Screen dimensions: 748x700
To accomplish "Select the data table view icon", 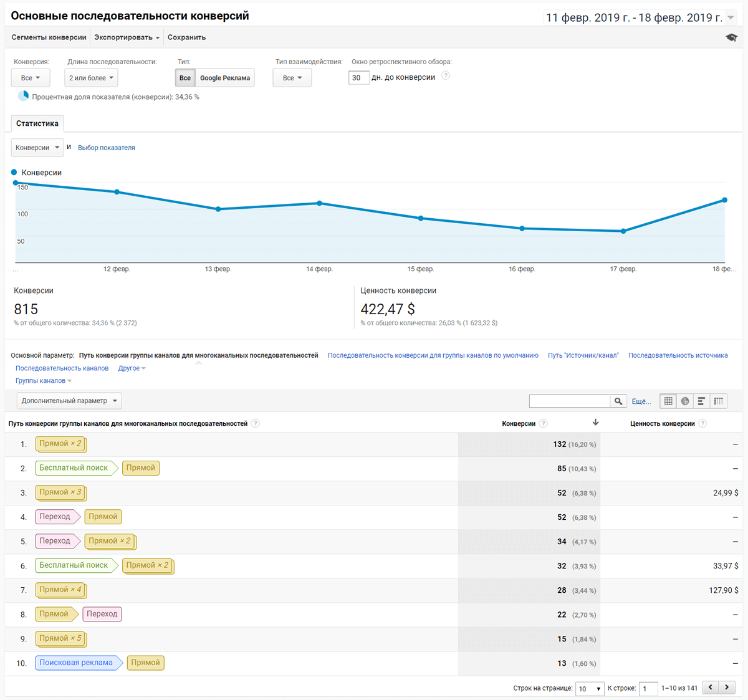I will click(x=668, y=401).
